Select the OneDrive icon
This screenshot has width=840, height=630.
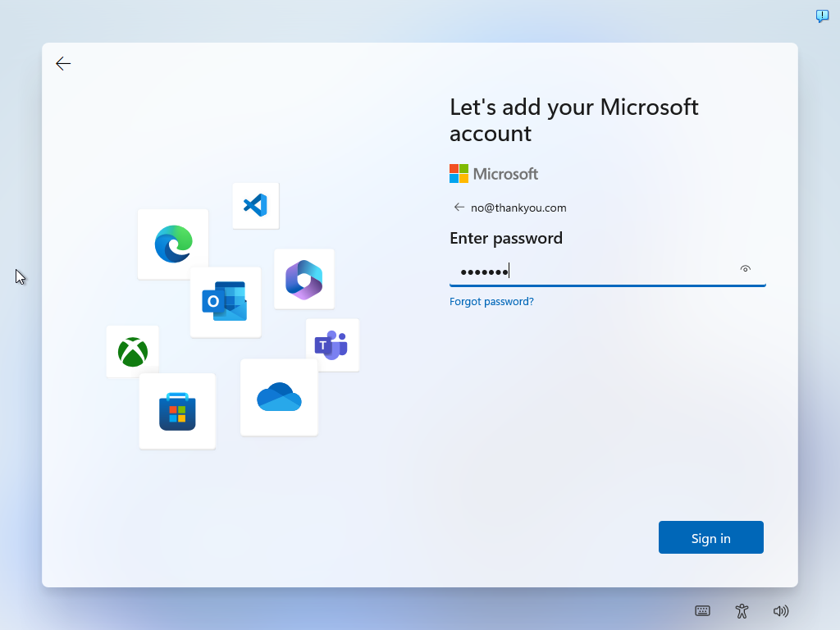[x=279, y=396]
